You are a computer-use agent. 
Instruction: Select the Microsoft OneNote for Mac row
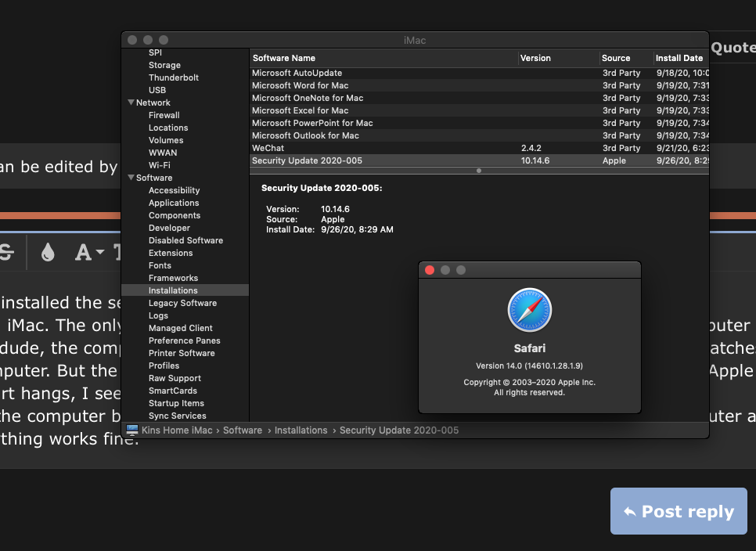479,98
